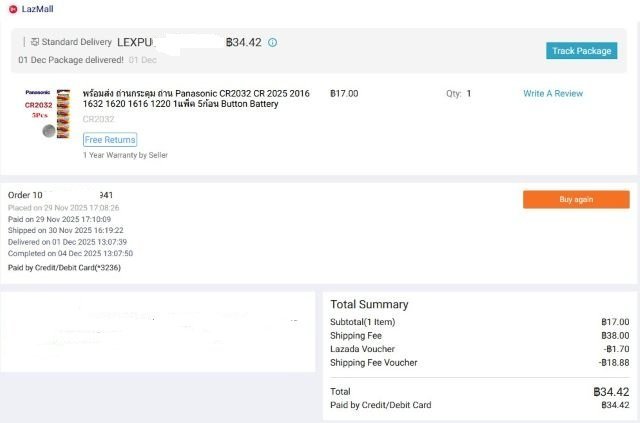
Task: Click the ฿17.00 item price
Action: 343,94
